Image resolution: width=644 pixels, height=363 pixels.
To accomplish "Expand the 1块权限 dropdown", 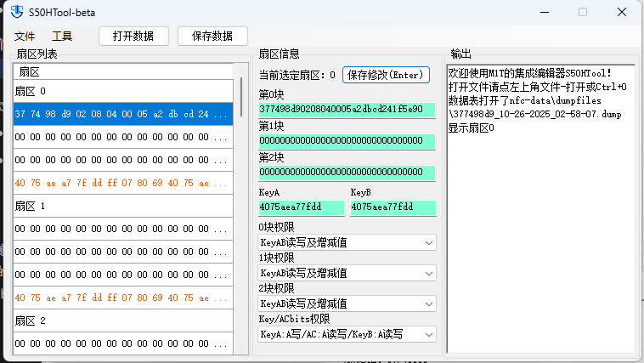I will click(347, 274).
